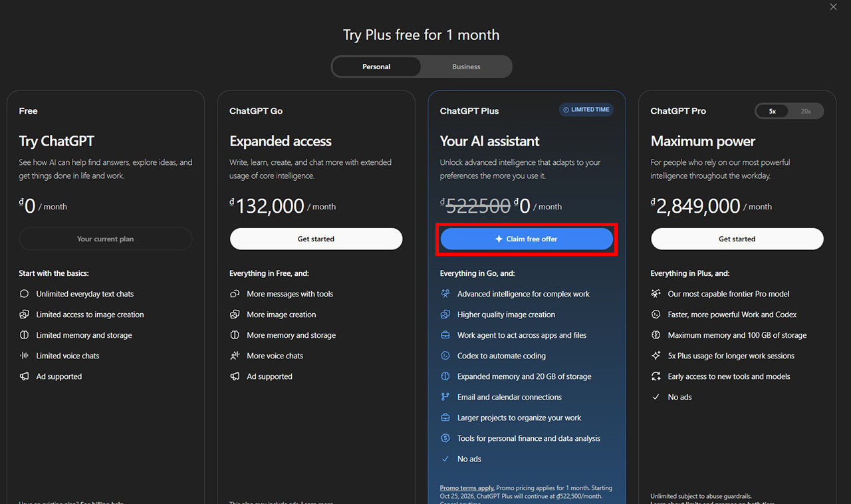
Task: Click the disabled Your current plan button
Action: 105,239
